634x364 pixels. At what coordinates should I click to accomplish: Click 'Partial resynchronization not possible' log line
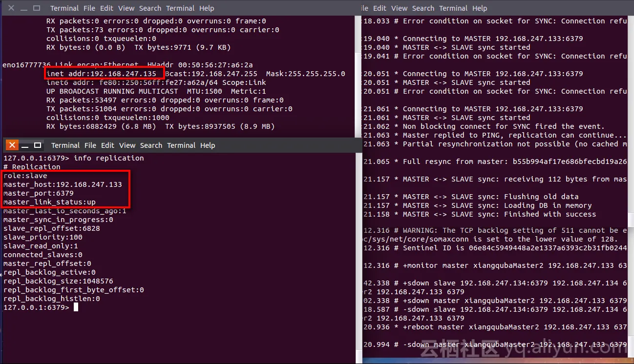point(495,144)
